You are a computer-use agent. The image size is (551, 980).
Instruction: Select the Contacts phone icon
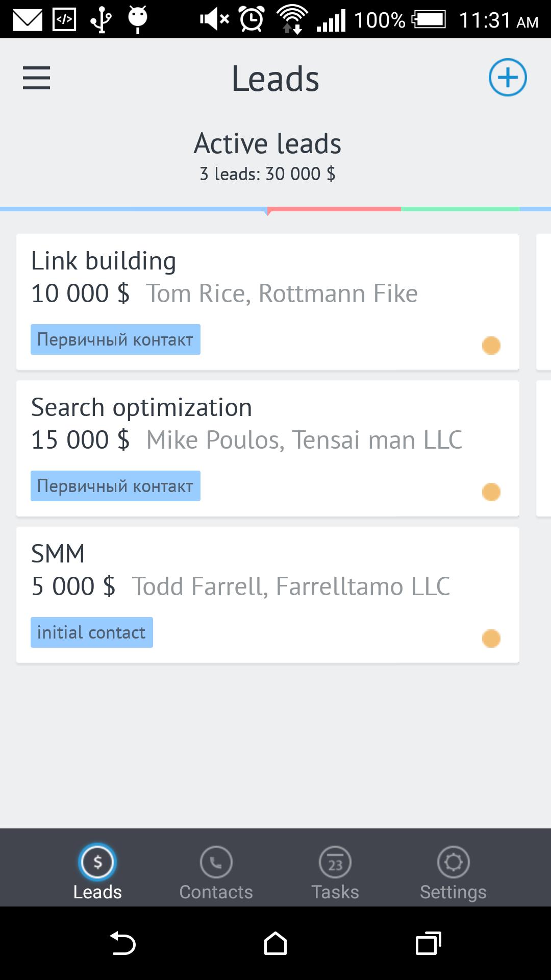point(216,861)
